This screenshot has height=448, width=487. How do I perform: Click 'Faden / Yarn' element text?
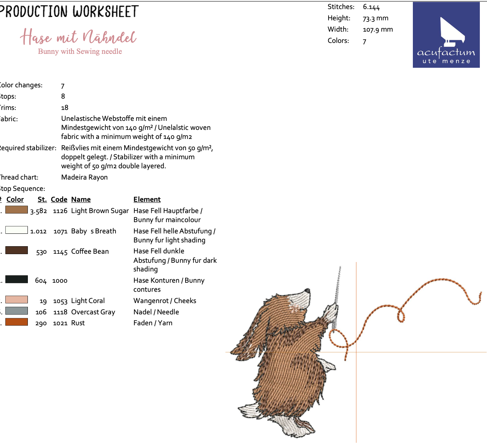153,323
